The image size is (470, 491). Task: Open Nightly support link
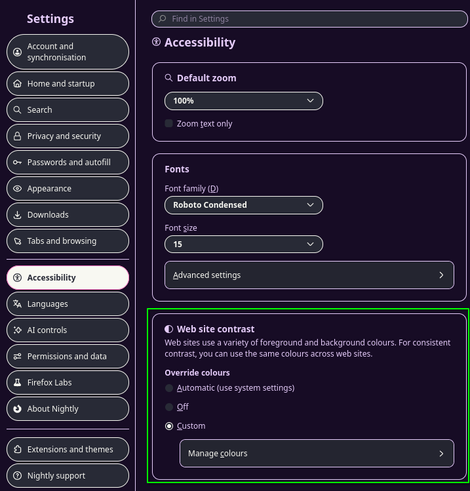coord(68,476)
